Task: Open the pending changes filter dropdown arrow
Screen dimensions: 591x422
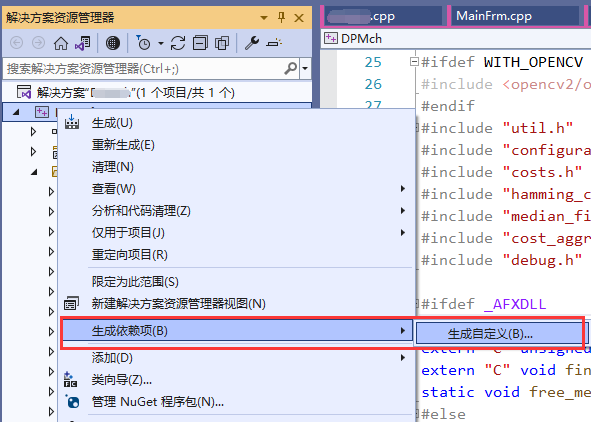Action: 161,44
